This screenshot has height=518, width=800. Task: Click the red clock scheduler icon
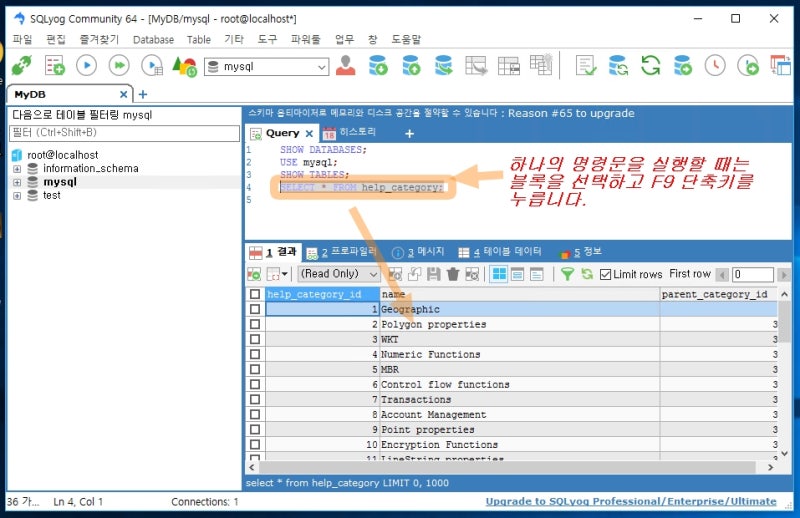click(x=715, y=65)
